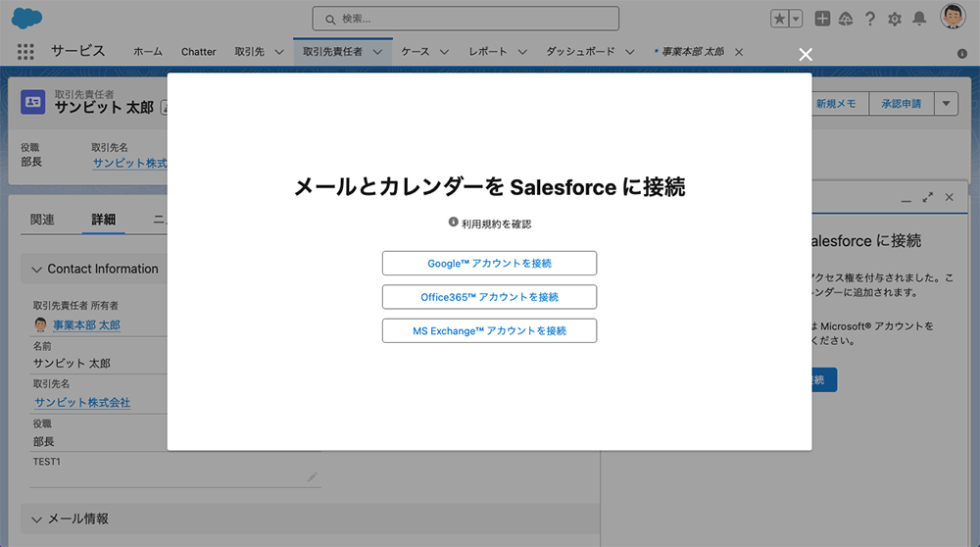Connect an Office365 account
This screenshot has height=547, width=980.
489,297
